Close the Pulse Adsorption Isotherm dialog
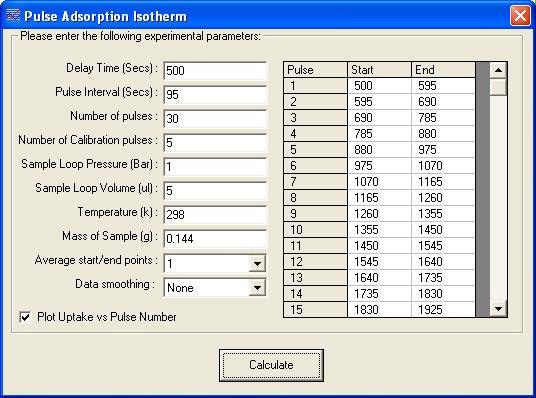The height and width of the screenshot is (398, 536). (520, 15)
